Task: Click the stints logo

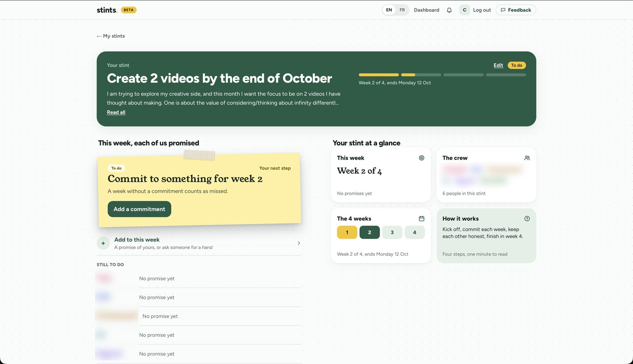Action: click(x=107, y=10)
